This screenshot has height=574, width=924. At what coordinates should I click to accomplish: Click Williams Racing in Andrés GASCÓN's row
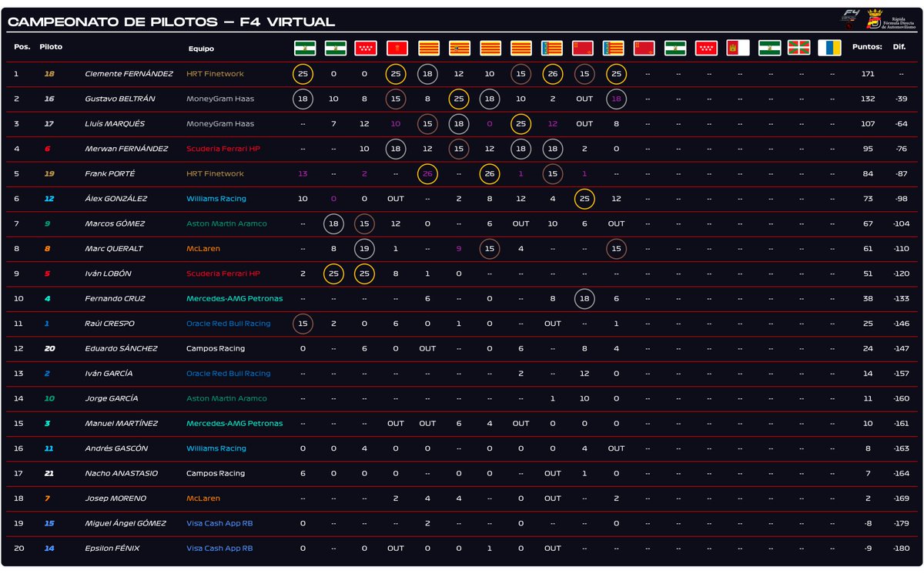(216, 448)
